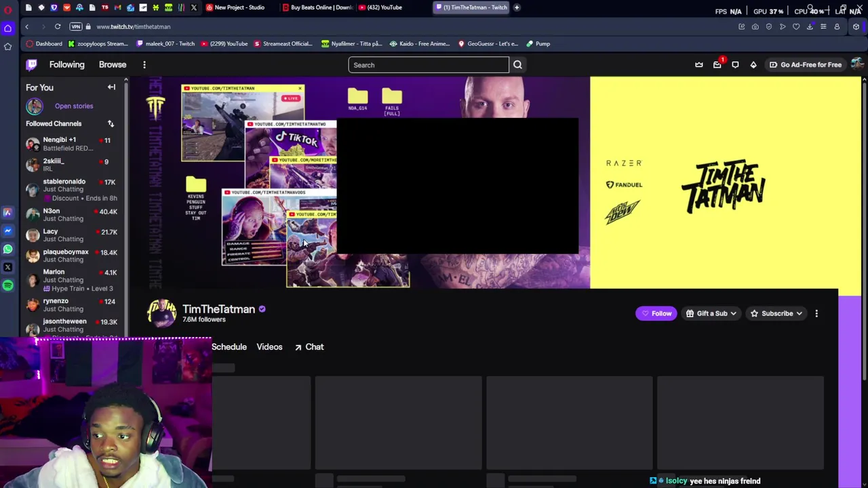The image size is (868, 488).
Task: Open the channel Chat tab
Action: click(309, 347)
